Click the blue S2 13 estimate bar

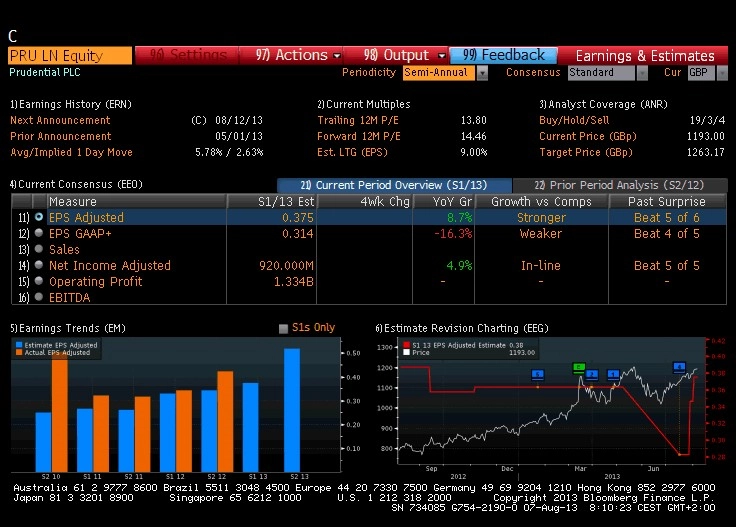(292, 410)
